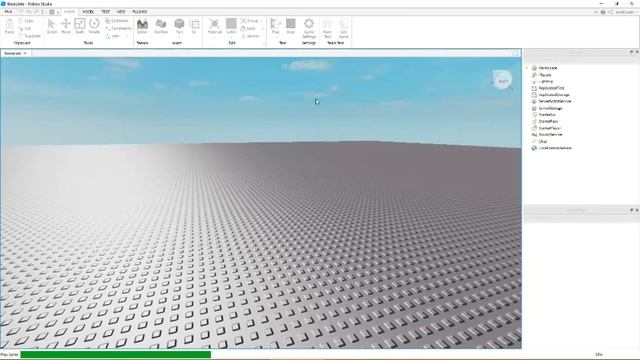Close the Properties panel

[637, 210]
